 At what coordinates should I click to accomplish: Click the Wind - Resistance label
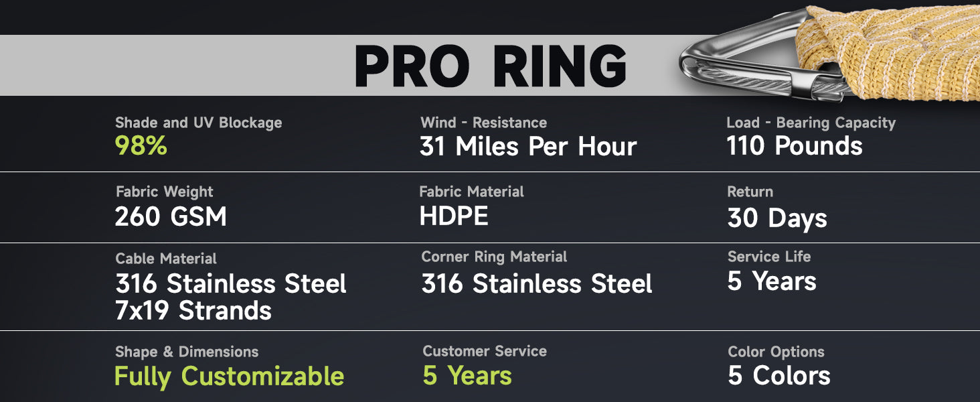coord(483,123)
